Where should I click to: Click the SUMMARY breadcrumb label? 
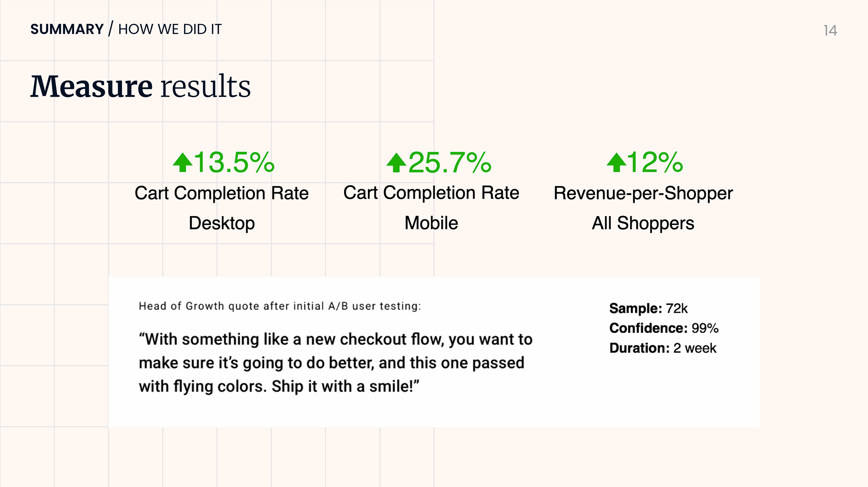(67, 29)
